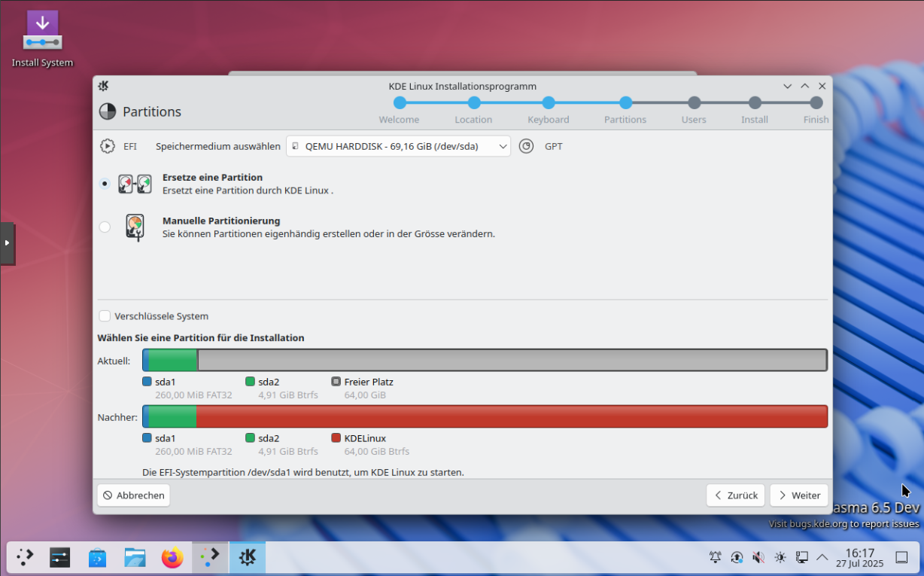Click the muted volume tray icon

[x=758, y=557]
